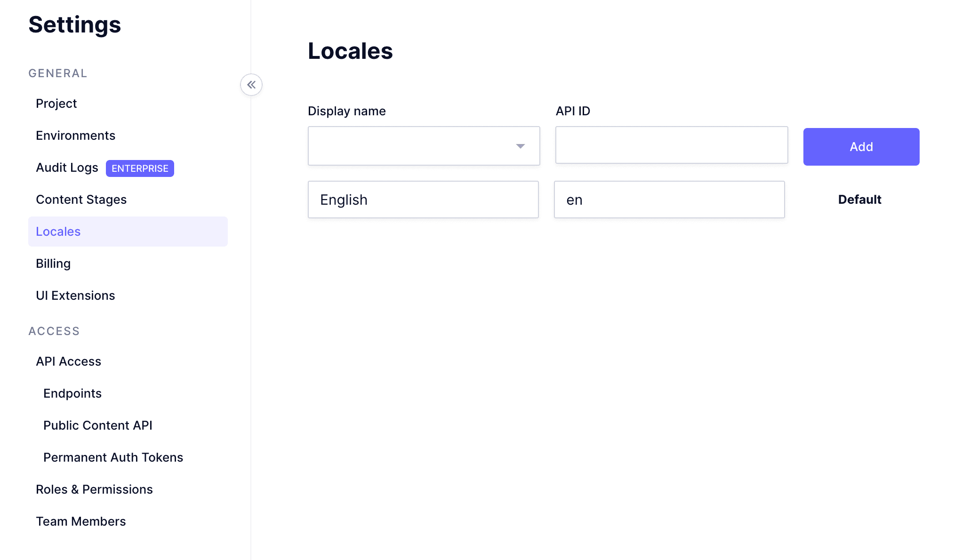Screen dimensions: 954x560
Task: Click the empty API ID input field
Action: [671, 145]
